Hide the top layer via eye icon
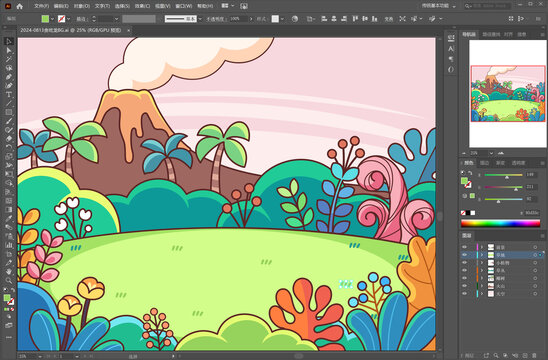The height and width of the screenshot is (360, 548). pyautogui.click(x=464, y=247)
